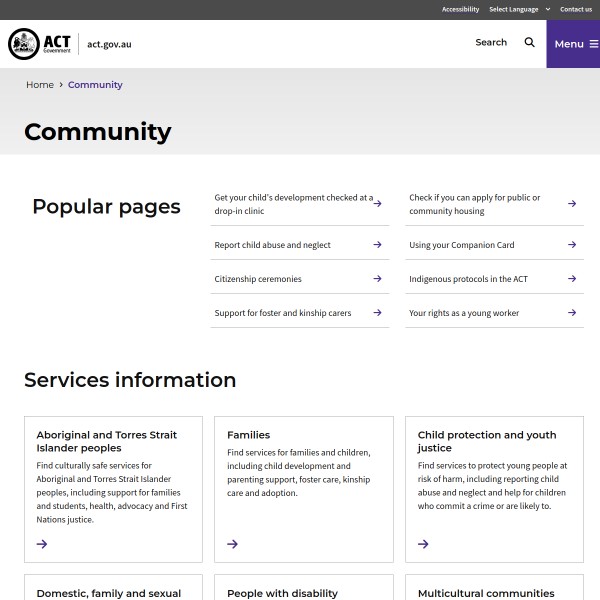This screenshot has width=600, height=600.
Task: Click the search magnifying glass icon
Action: click(530, 43)
